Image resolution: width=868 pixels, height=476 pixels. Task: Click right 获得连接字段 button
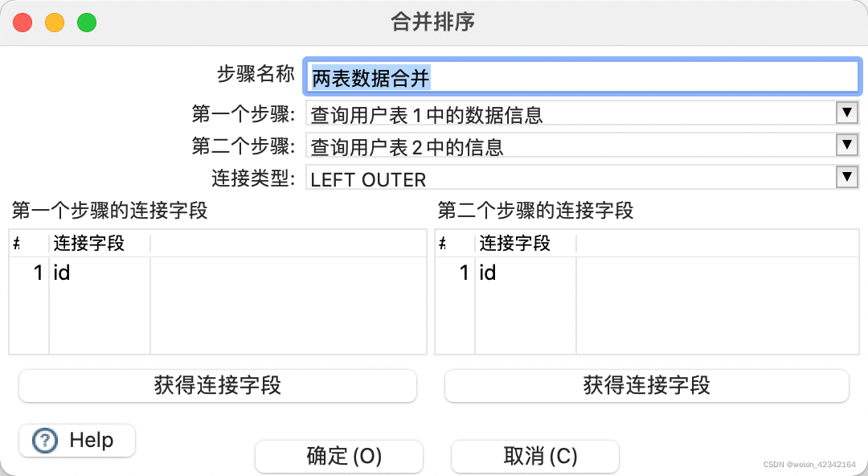646,386
